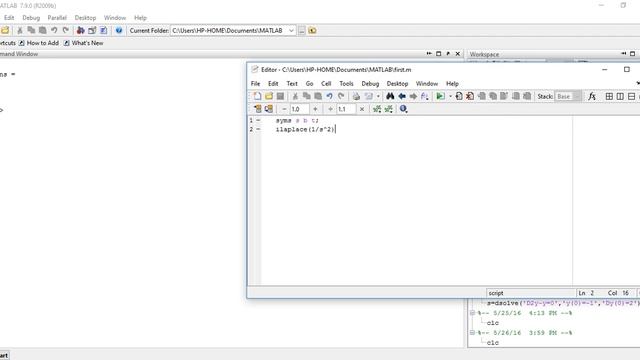Go up one folder level in the main toolbar

coord(312,31)
